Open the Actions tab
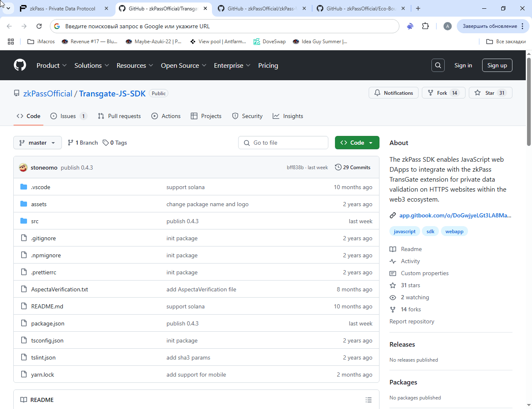The height and width of the screenshot is (409, 532). 166,116
